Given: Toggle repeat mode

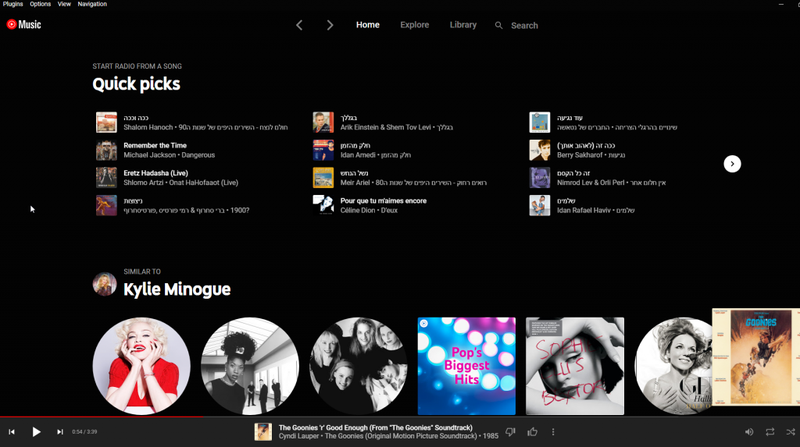Looking at the screenshot, I should click(x=770, y=432).
